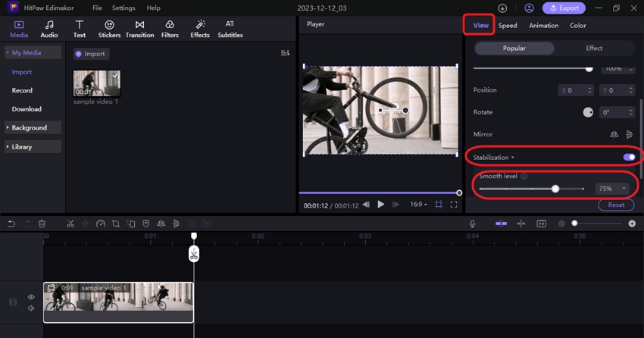Click the Smooth level slider handle
Screen dimensions: 644x338
(x=555, y=189)
